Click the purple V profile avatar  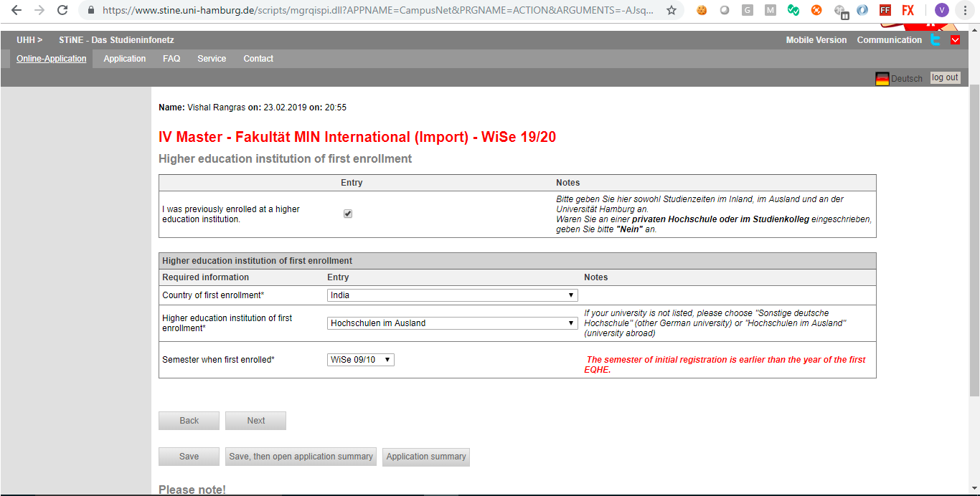(942, 10)
